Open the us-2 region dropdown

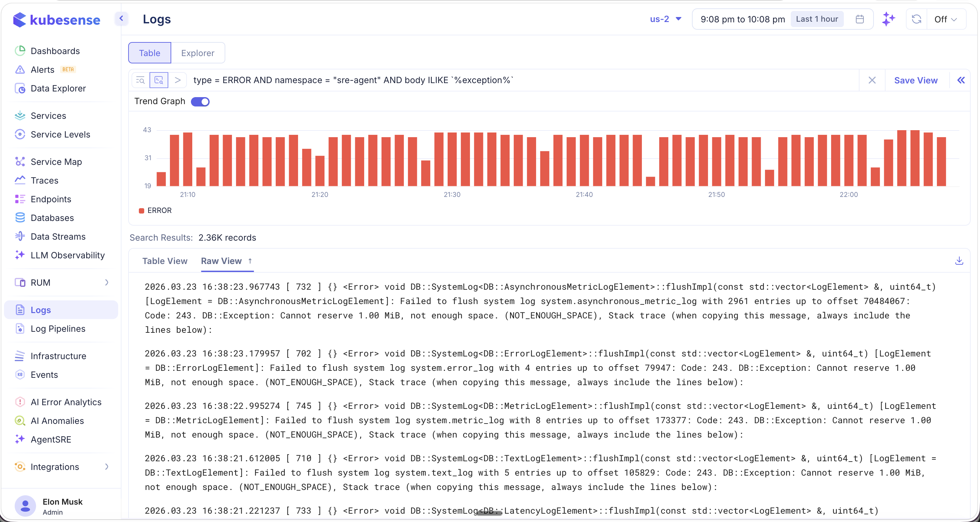(665, 19)
